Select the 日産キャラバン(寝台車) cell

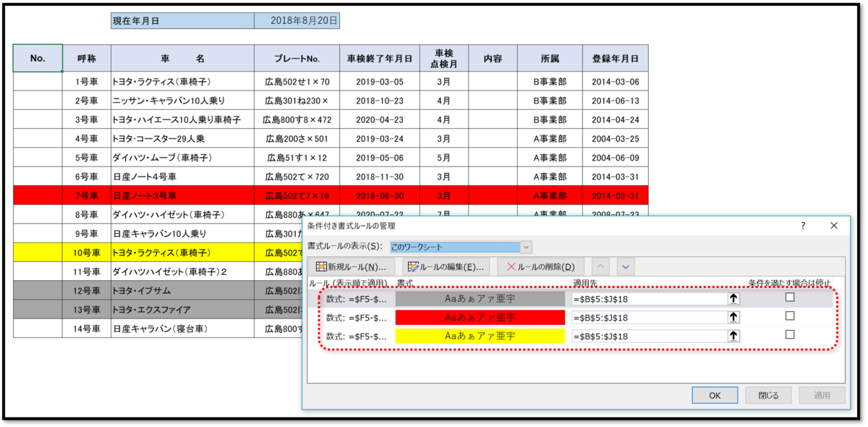tap(183, 329)
